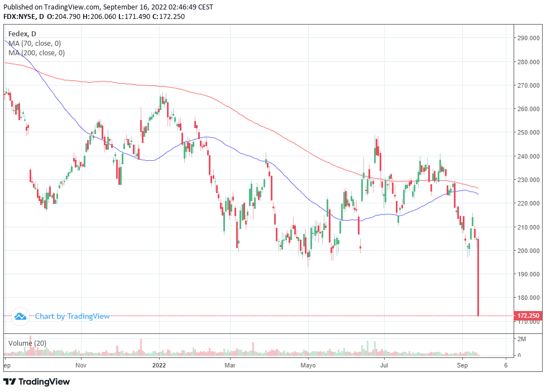Click the 'FDX:NYSE, D' symbol header text
The width and height of the screenshot is (546, 392).
(x=23, y=16)
